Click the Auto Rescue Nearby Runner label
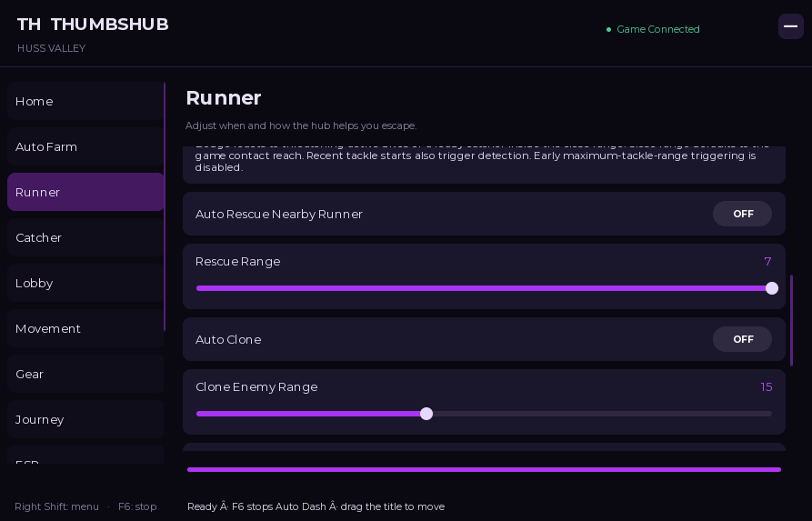 click(x=278, y=215)
